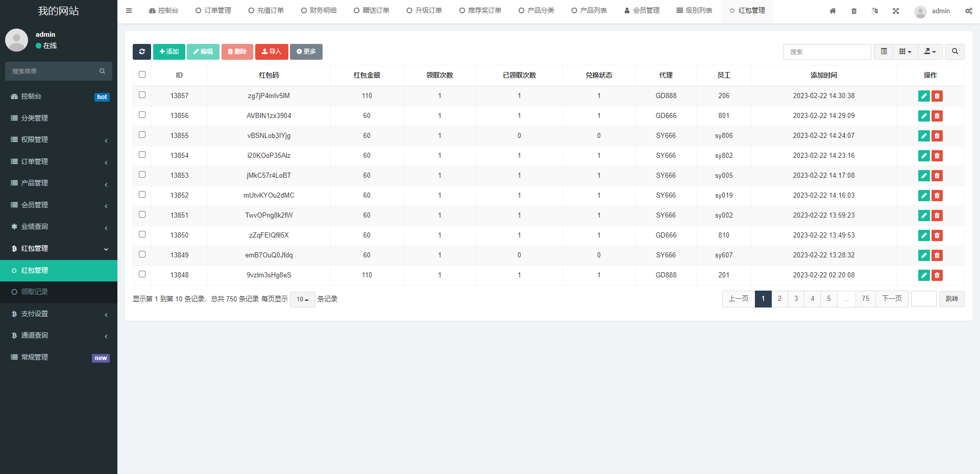Expand the 订单管理 sidebar menu
The width and height of the screenshot is (980, 474).
tap(59, 161)
